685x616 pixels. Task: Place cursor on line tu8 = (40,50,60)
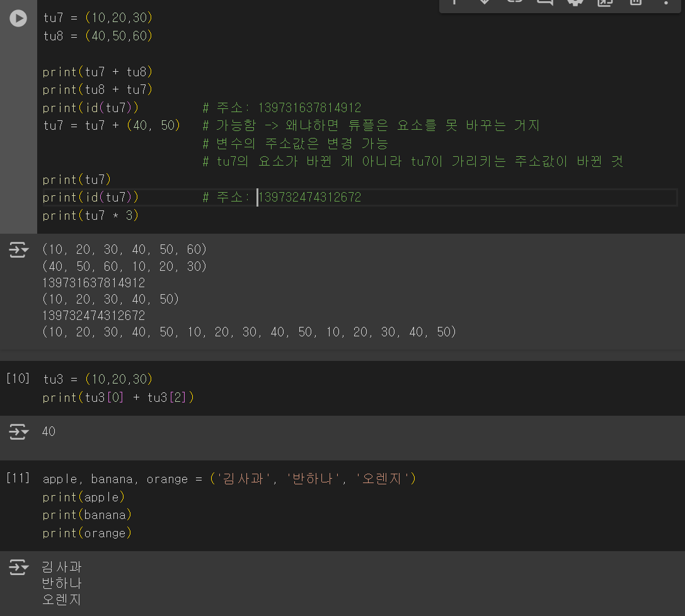[98, 36]
